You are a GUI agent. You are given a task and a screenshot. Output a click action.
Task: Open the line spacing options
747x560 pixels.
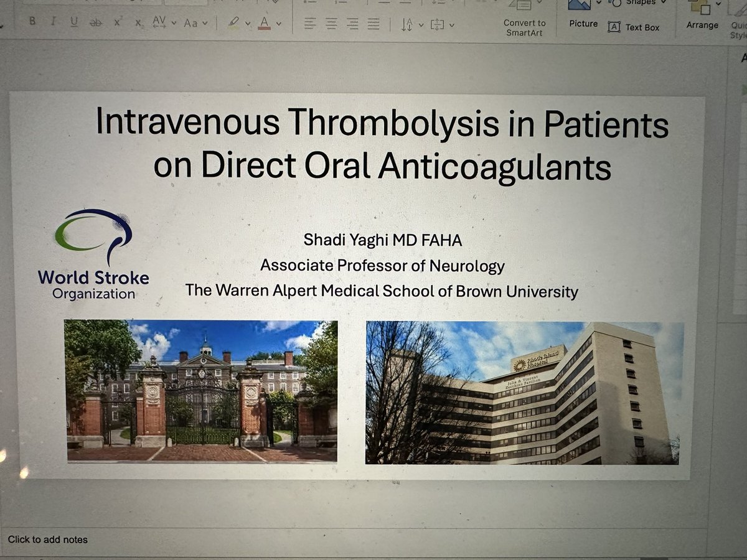coord(407,25)
